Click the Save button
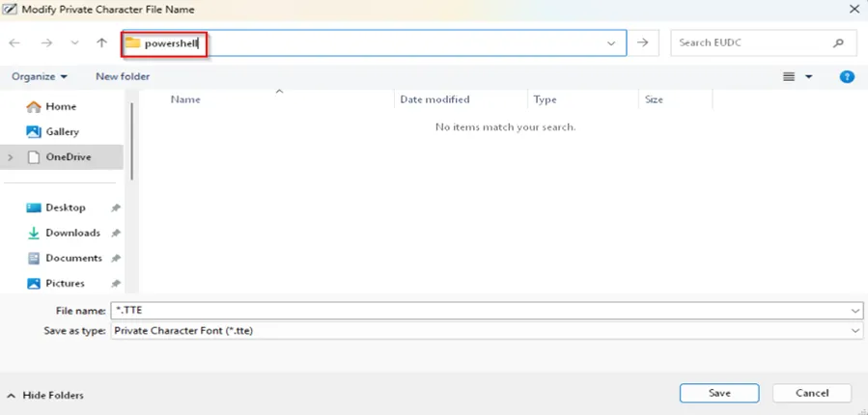Viewport: 868px width, 415px height. point(718,393)
